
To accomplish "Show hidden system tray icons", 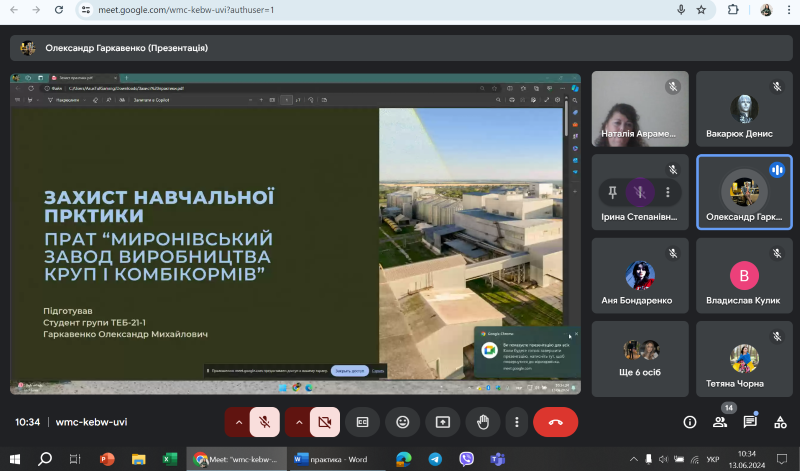I will coord(633,459).
